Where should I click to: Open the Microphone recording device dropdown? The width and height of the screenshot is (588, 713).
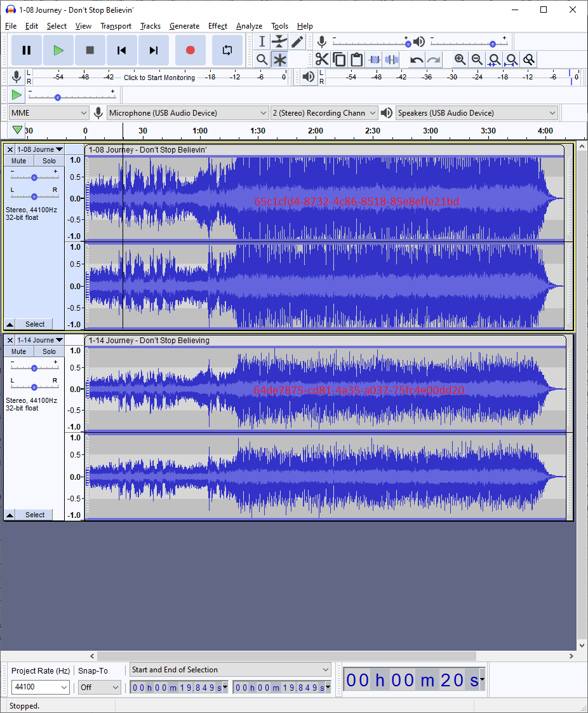(x=188, y=112)
